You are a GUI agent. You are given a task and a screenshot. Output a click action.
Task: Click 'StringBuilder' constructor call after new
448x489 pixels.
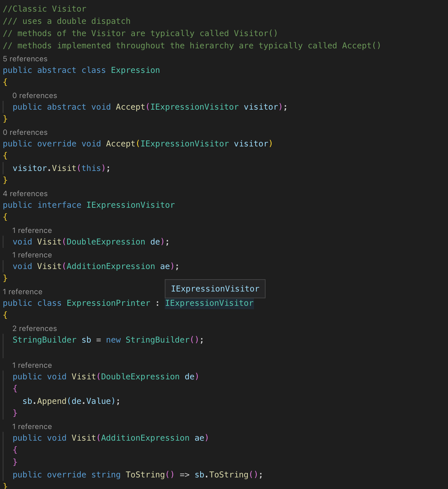click(158, 340)
